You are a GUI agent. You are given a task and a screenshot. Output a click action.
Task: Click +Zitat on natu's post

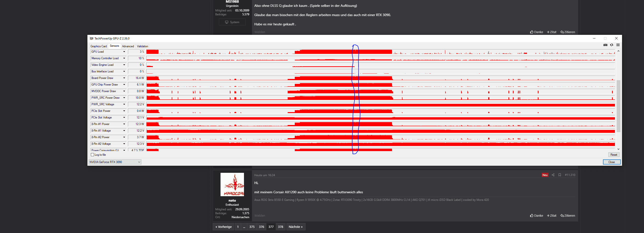pyautogui.click(x=551, y=215)
